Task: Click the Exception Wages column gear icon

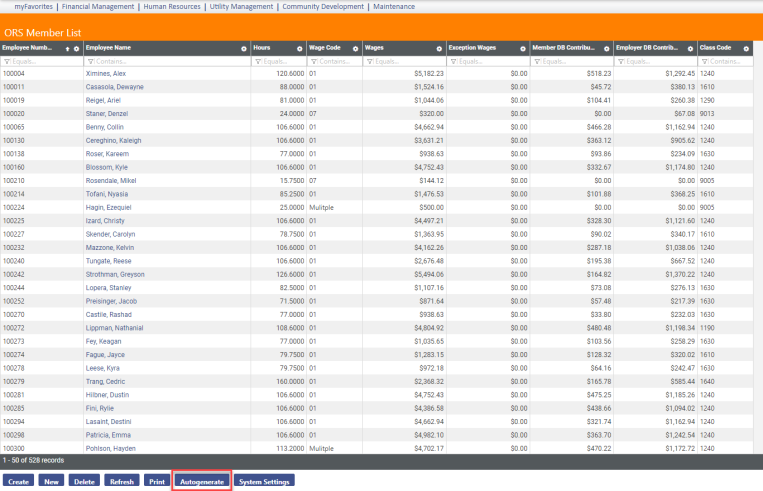Action: pyautogui.click(x=523, y=48)
